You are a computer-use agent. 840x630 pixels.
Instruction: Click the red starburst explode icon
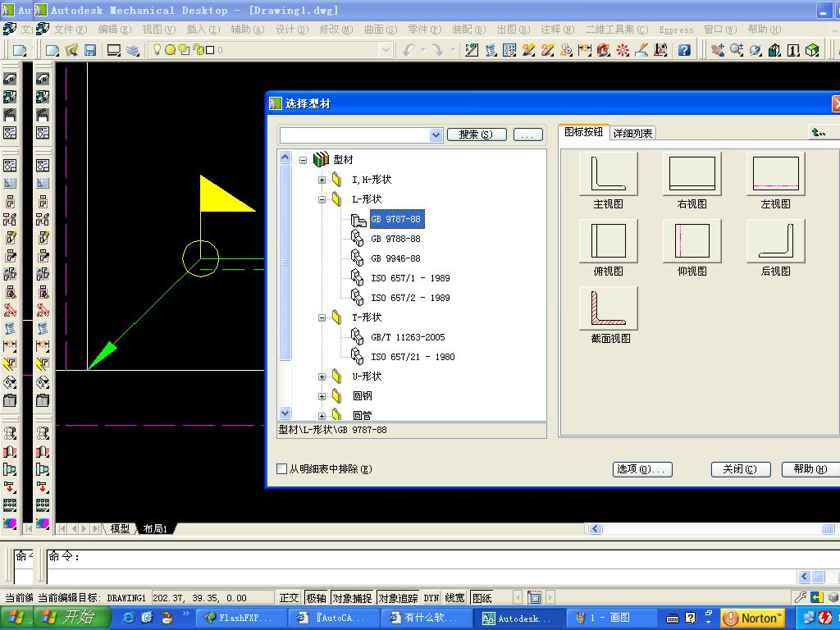[x=623, y=50]
